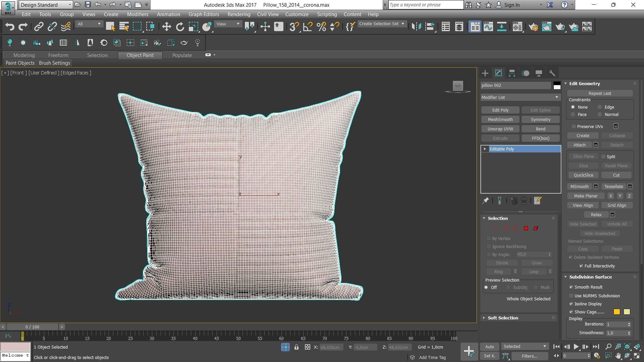Select the Scale tool

pos(193,27)
